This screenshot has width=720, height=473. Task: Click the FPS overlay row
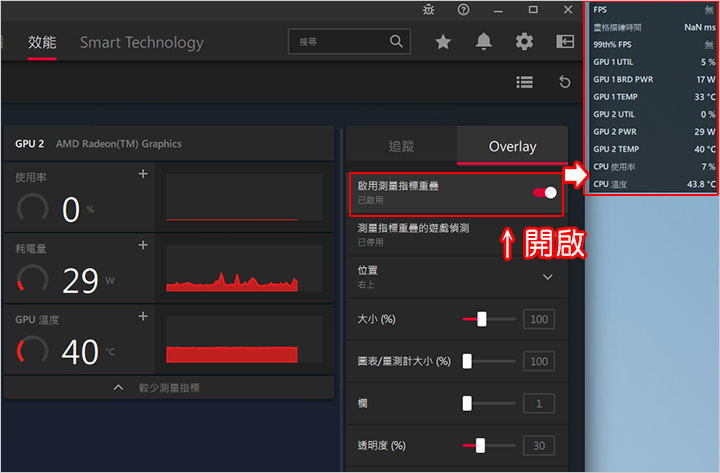(x=654, y=10)
